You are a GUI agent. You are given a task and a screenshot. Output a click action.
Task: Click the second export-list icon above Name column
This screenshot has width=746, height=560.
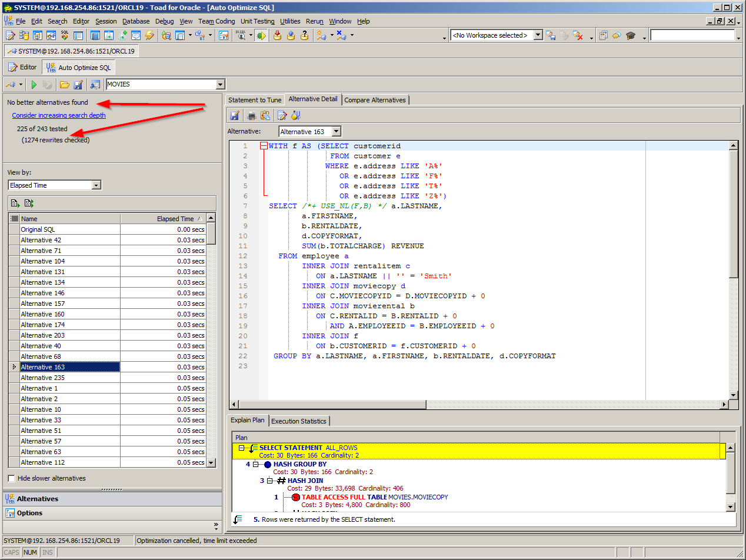click(29, 204)
